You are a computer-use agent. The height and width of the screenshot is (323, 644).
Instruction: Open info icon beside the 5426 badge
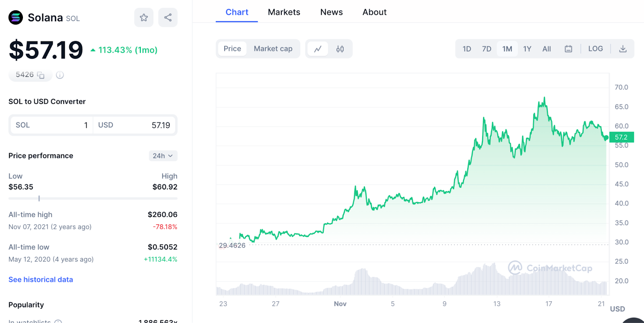coord(60,75)
